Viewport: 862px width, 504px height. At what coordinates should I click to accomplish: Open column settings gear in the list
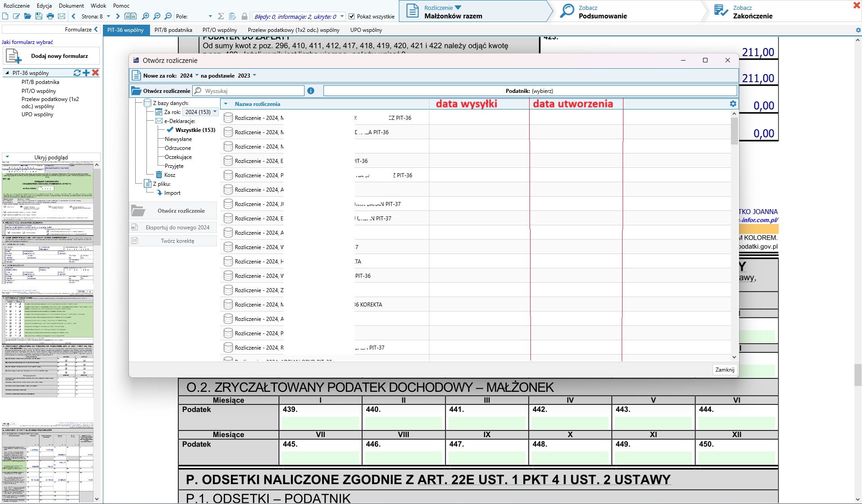[733, 104]
